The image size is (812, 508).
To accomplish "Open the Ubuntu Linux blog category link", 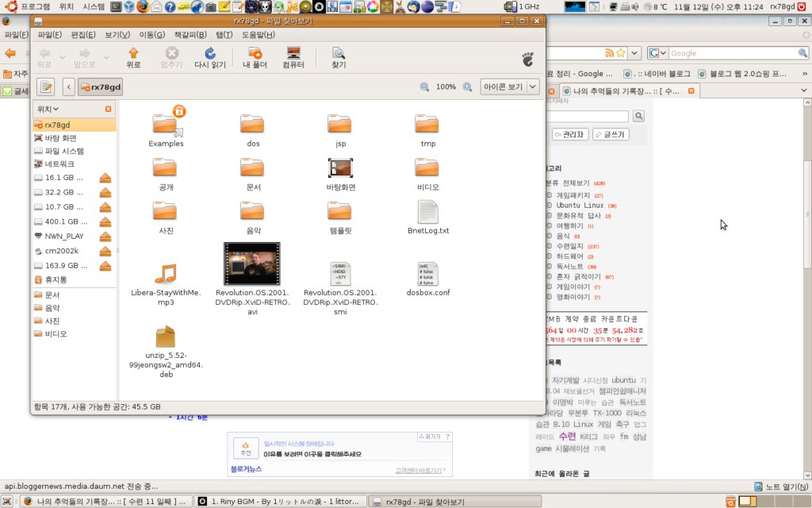I will point(580,206).
